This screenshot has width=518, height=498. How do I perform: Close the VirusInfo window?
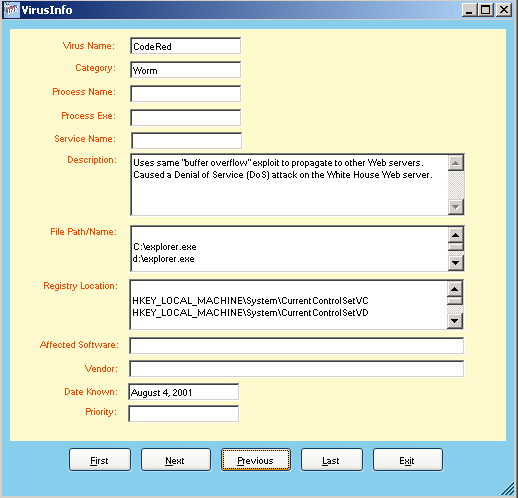coord(504,10)
